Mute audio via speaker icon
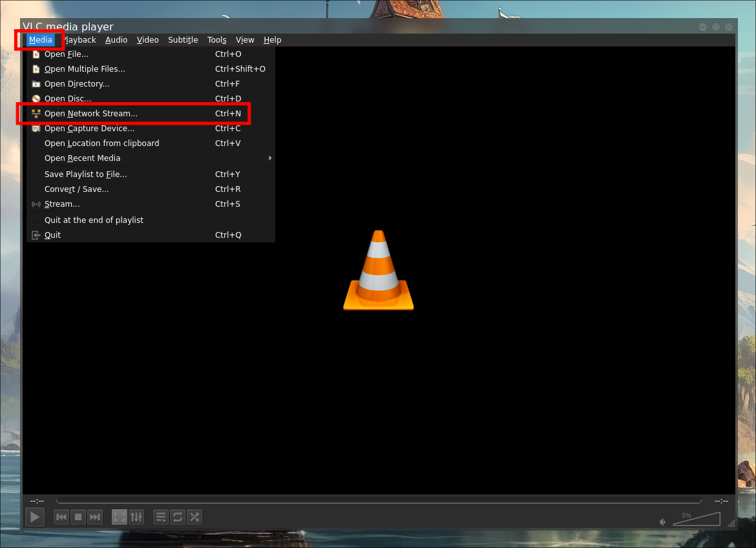 tap(662, 522)
